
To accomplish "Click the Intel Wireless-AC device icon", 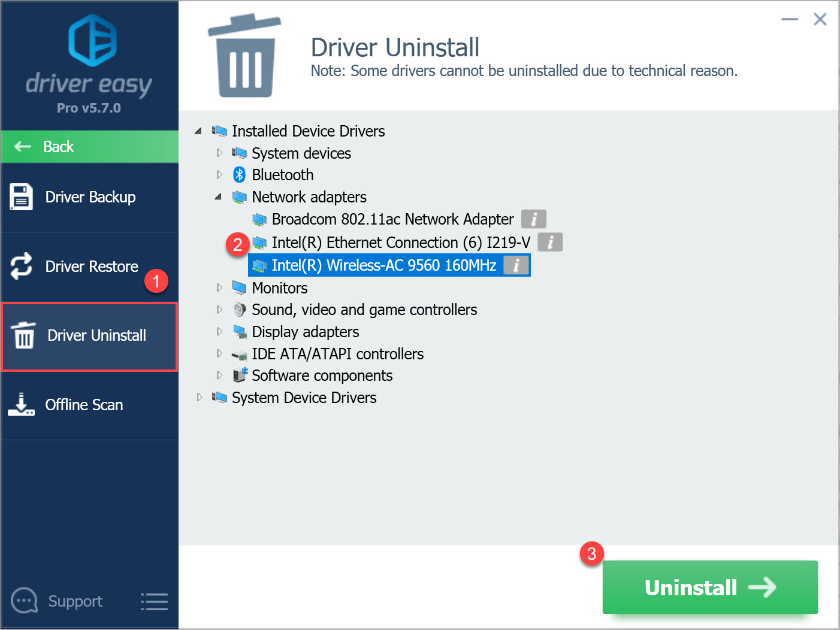I will pyautogui.click(x=259, y=265).
